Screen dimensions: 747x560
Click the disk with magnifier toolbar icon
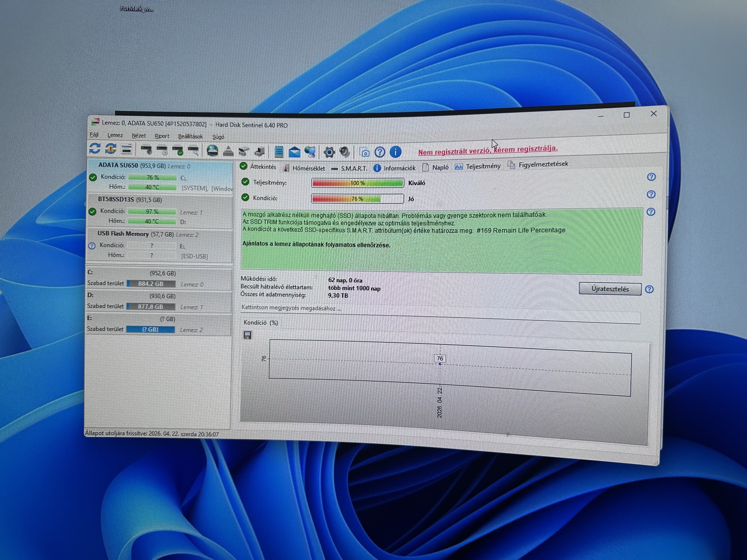point(193,150)
